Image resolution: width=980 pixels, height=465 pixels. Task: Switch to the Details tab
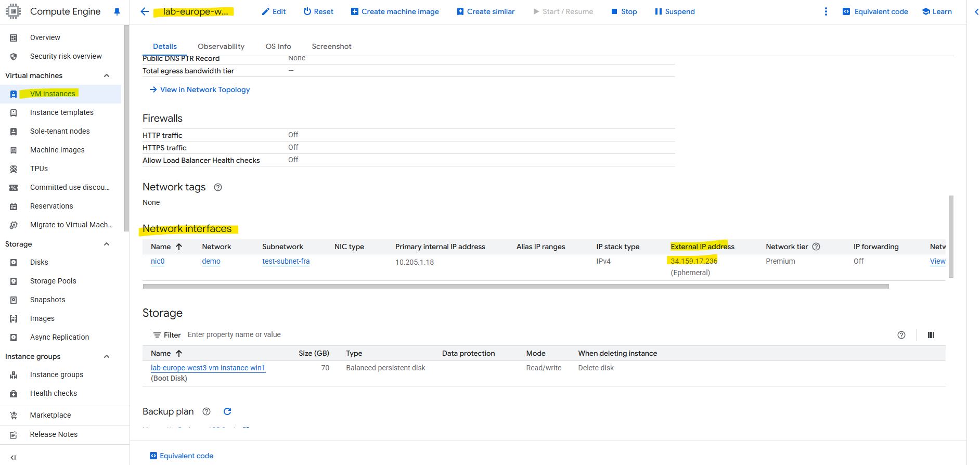click(x=165, y=46)
